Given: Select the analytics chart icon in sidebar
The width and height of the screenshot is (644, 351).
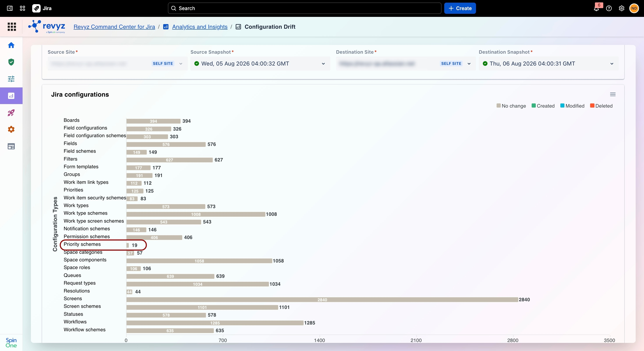Looking at the screenshot, I should (11, 96).
